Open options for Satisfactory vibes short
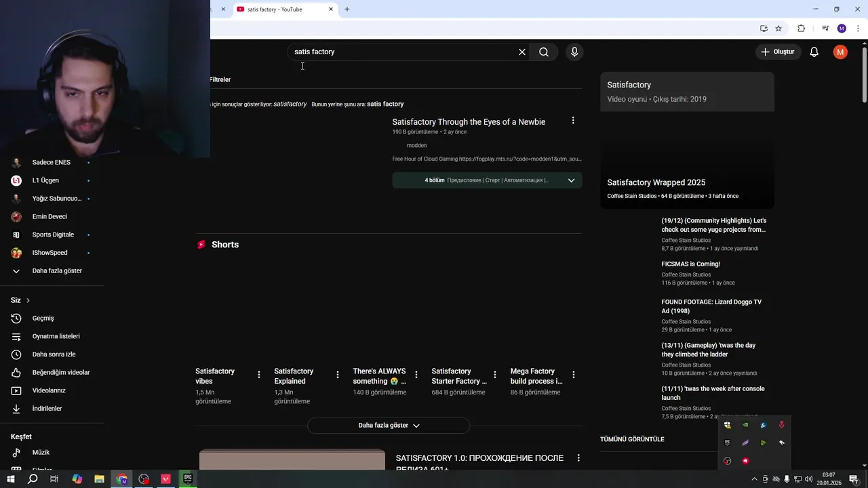Viewport: 868px width, 488px height. 258,375
